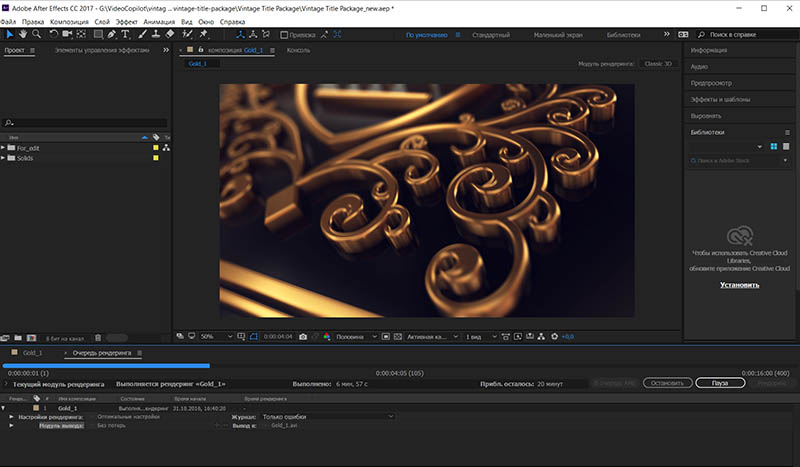Open the composition flowchart icon in viewer bar
Viewport: 800px width, 467px height.
[541, 337]
